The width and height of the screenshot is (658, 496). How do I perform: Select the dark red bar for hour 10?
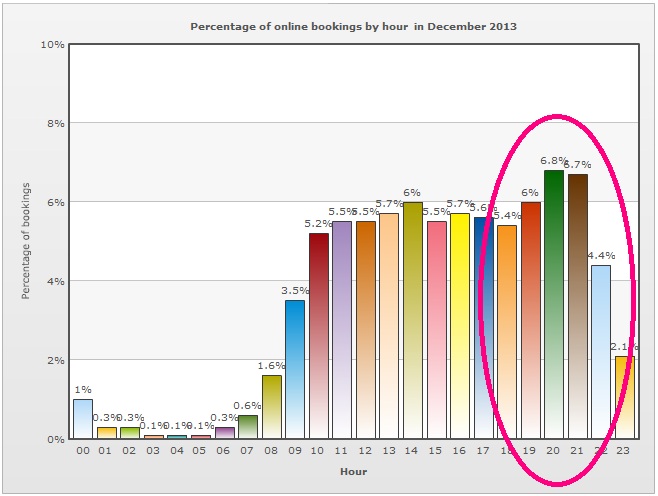pyautogui.click(x=319, y=335)
